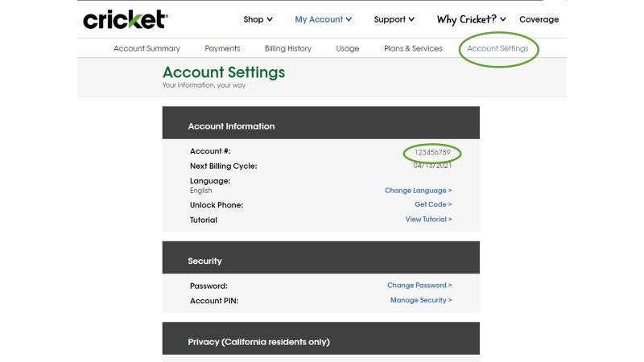This screenshot has height=362, width=644.
Task: Go to the Coverage page
Action: (539, 19)
